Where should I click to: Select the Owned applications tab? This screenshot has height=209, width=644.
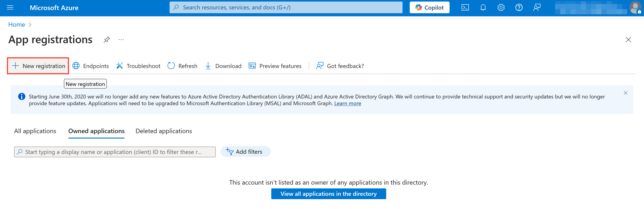[97, 131]
